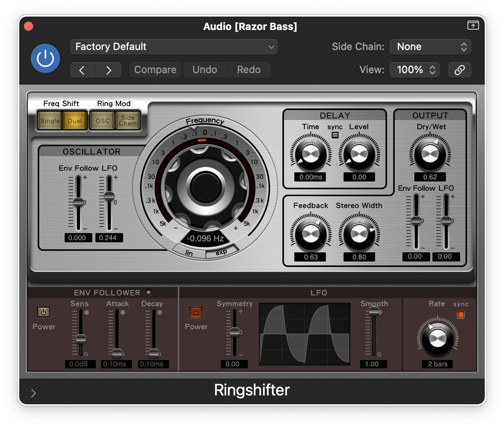Viewport: 504px width, 427px height.
Task: Click the Feedback knob
Action: (x=310, y=234)
